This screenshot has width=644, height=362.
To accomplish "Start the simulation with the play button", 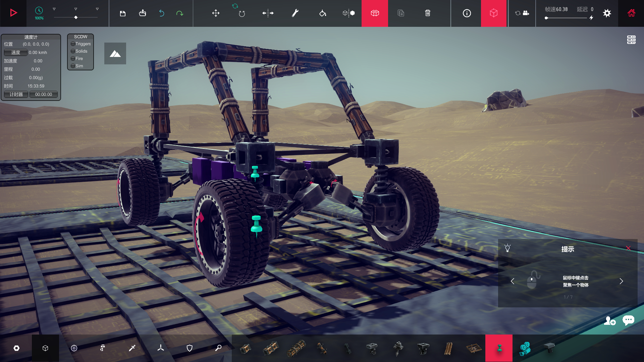I will click(13, 13).
